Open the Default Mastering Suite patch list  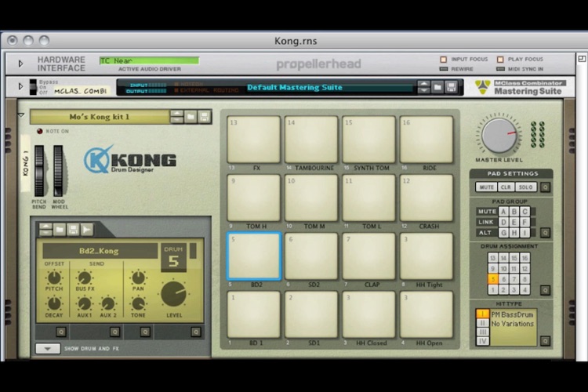click(x=329, y=88)
